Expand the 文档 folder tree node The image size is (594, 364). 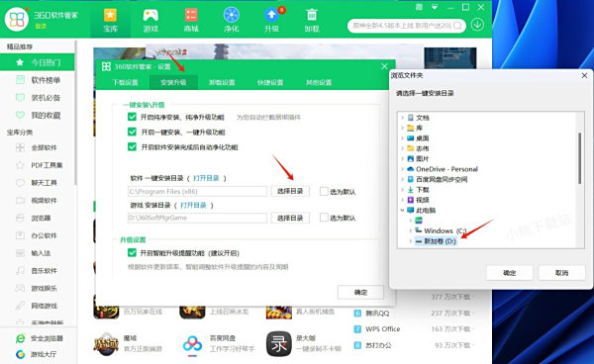[402, 118]
